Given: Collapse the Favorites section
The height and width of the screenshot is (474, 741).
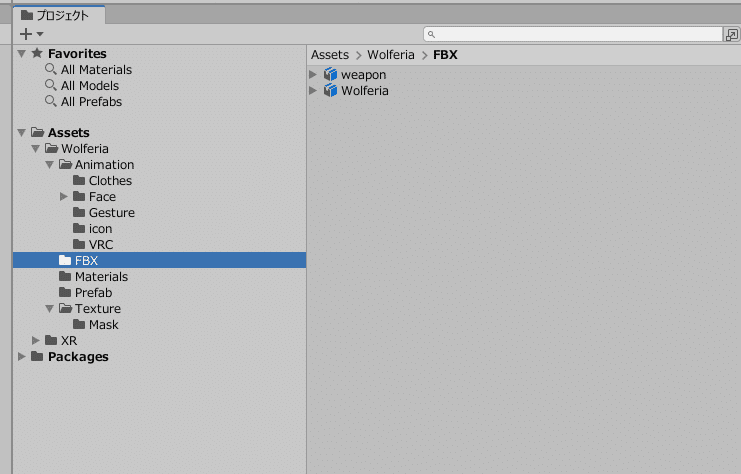Looking at the screenshot, I should 22,53.
